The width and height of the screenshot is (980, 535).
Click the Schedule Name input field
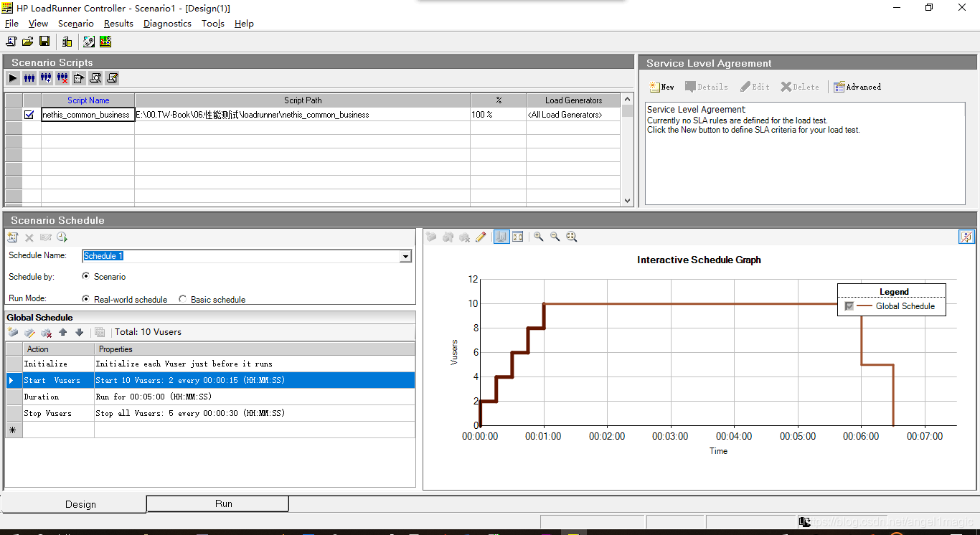click(242, 256)
